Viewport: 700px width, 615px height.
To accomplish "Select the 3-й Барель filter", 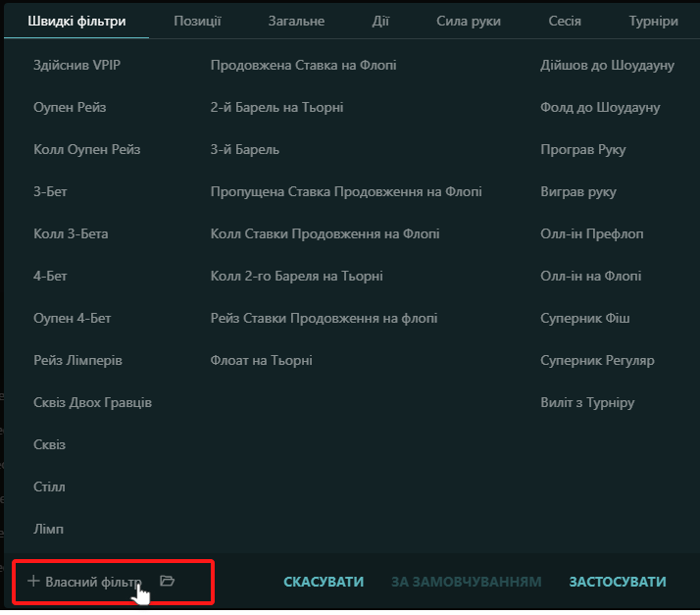I will pyautogui.click(x=245, y=150).
